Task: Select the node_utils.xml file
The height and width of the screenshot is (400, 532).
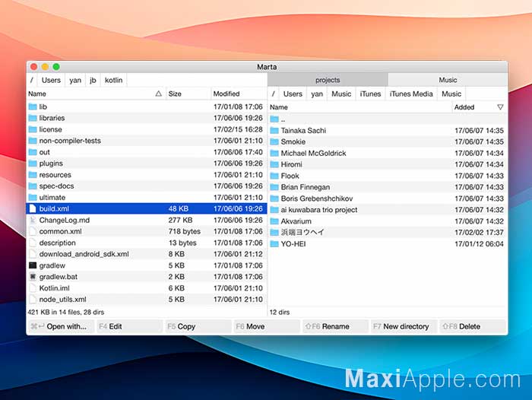Action: [147, 300]
